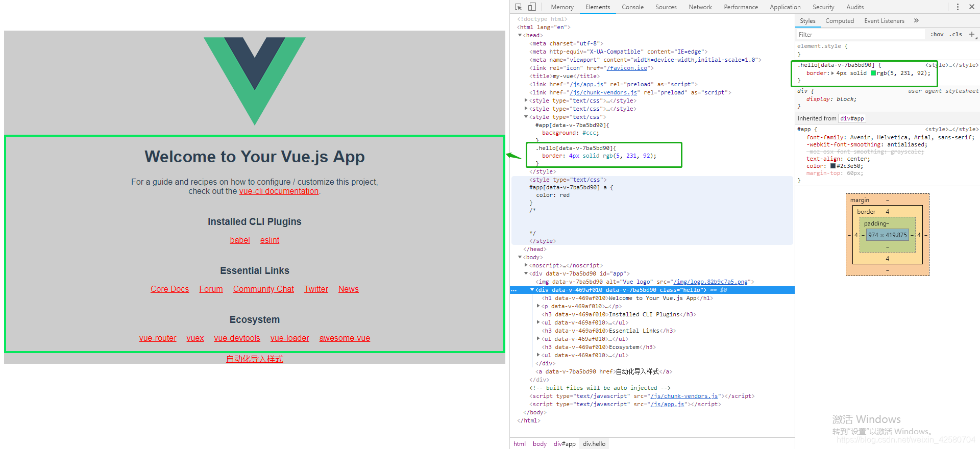
Task: Activate the inspect element picker icon
Action: (519, 7)
